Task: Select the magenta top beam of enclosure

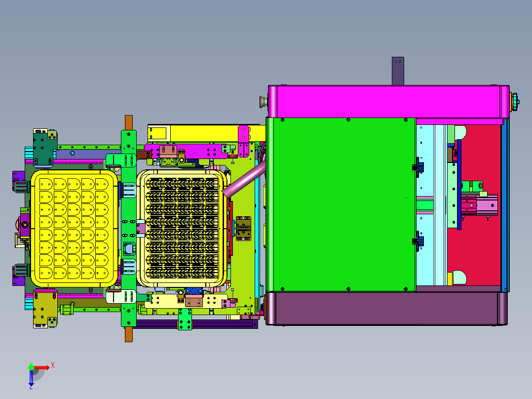Action: [x=388, y=101]
